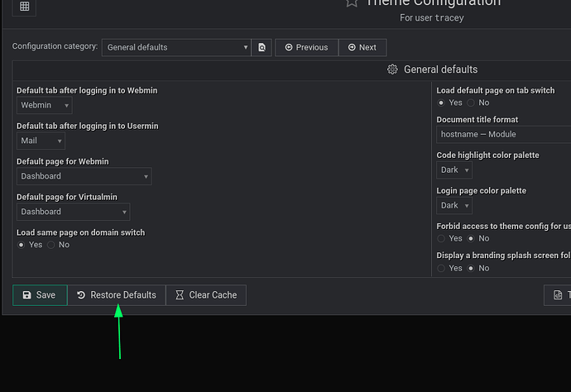This screenshot has height=392, width=571.
Task: Open the Configuration category dropdown
Action: (176, 48)
